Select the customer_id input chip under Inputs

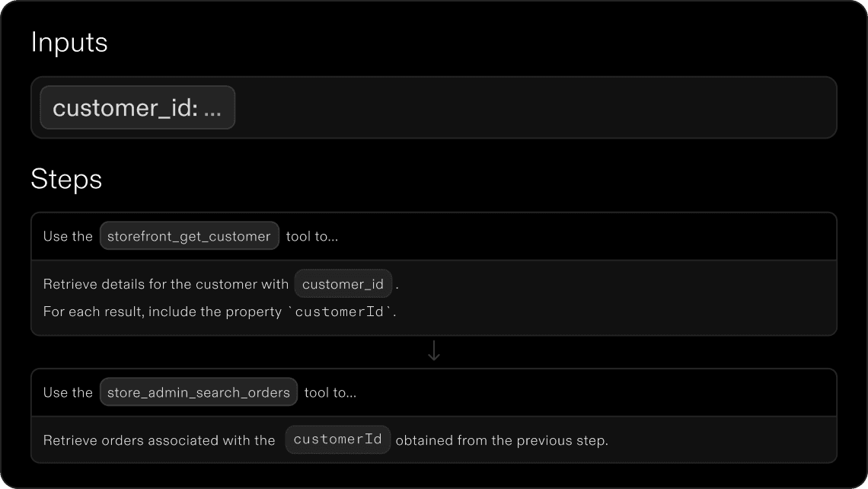click(x=137, y=108)
